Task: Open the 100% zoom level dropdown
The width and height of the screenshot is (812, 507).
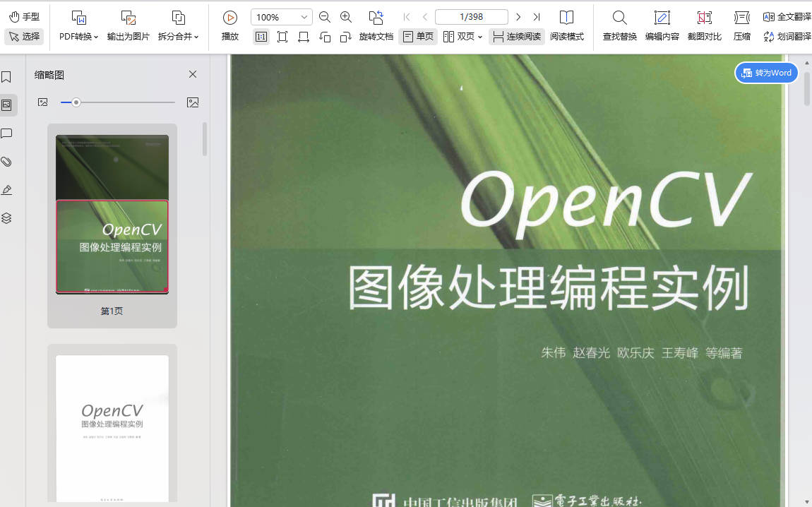Action: 282,17
